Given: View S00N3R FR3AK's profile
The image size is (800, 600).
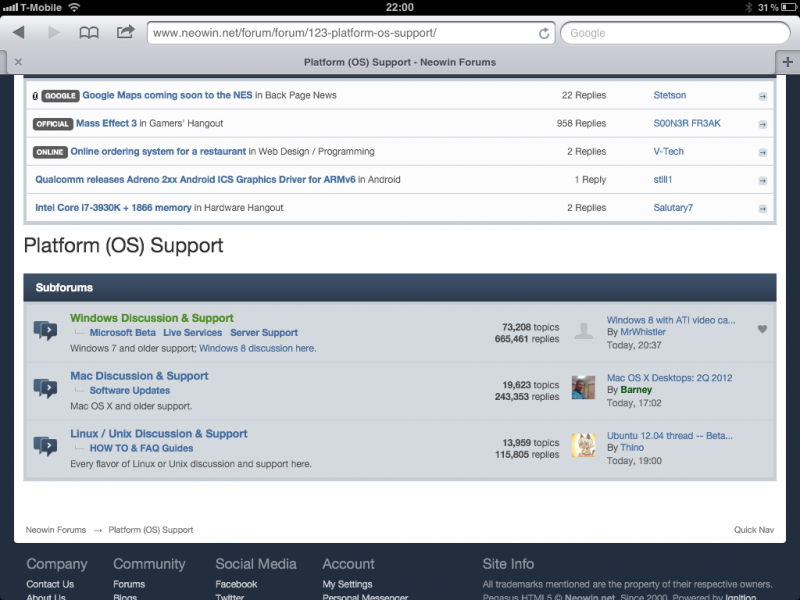Looking at the screenshot, I should (x=687, y=123).
